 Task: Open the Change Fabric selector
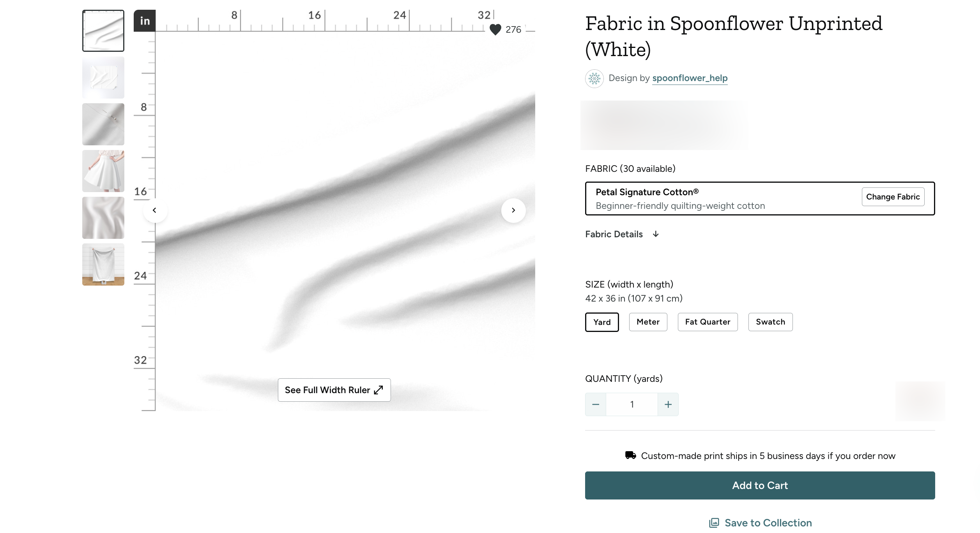[893, 197]
